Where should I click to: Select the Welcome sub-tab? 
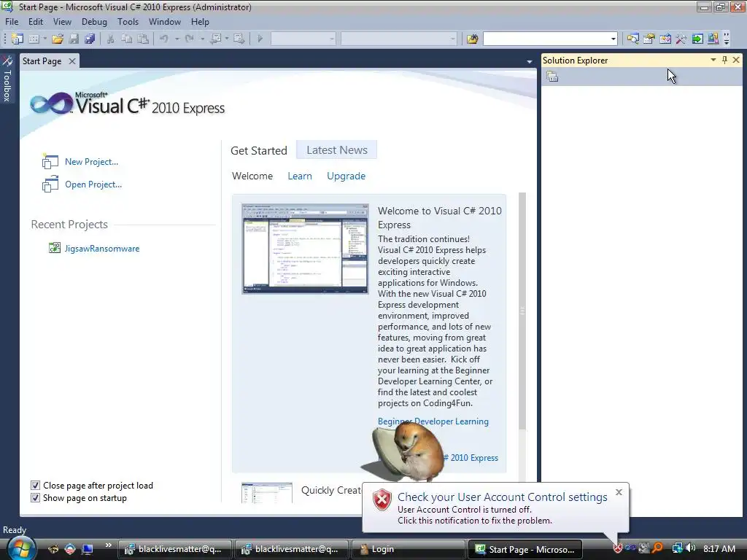tap(252, 176)
